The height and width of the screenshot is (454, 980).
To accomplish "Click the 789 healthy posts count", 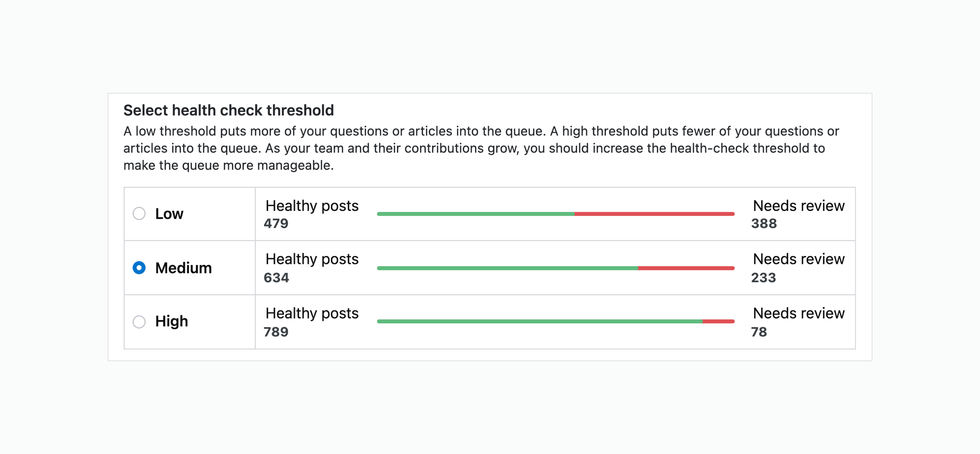I will (276, 332).
